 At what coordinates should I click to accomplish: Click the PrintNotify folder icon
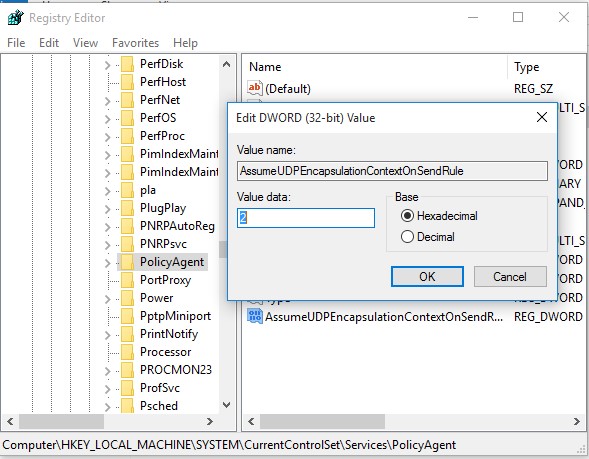[127, 334]
